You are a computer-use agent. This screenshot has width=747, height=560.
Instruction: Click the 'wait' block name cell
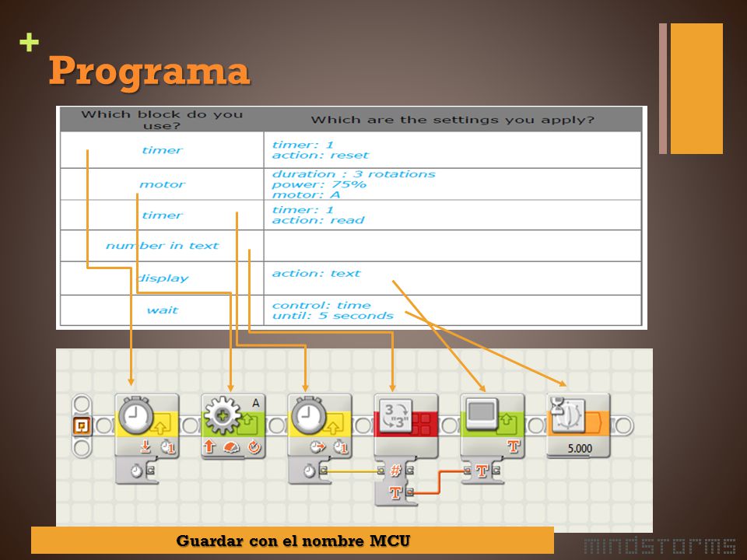(163, 310)
